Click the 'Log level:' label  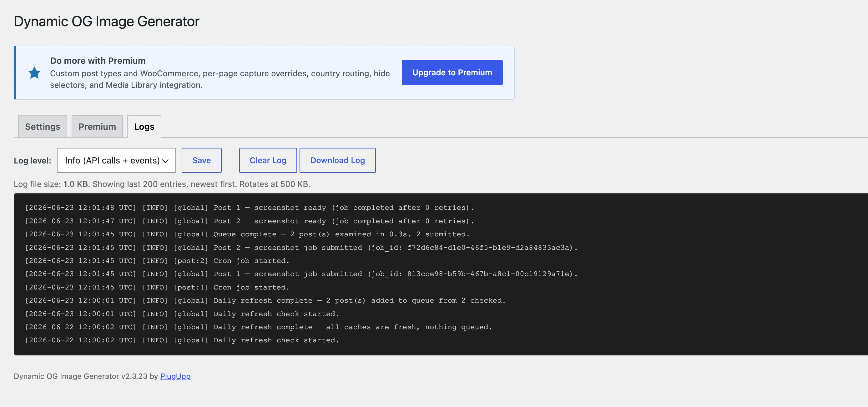click(32, 161)
